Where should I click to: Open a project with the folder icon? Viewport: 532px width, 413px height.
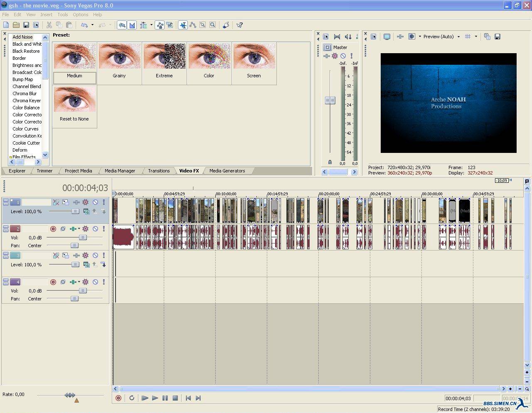(16, 25)
